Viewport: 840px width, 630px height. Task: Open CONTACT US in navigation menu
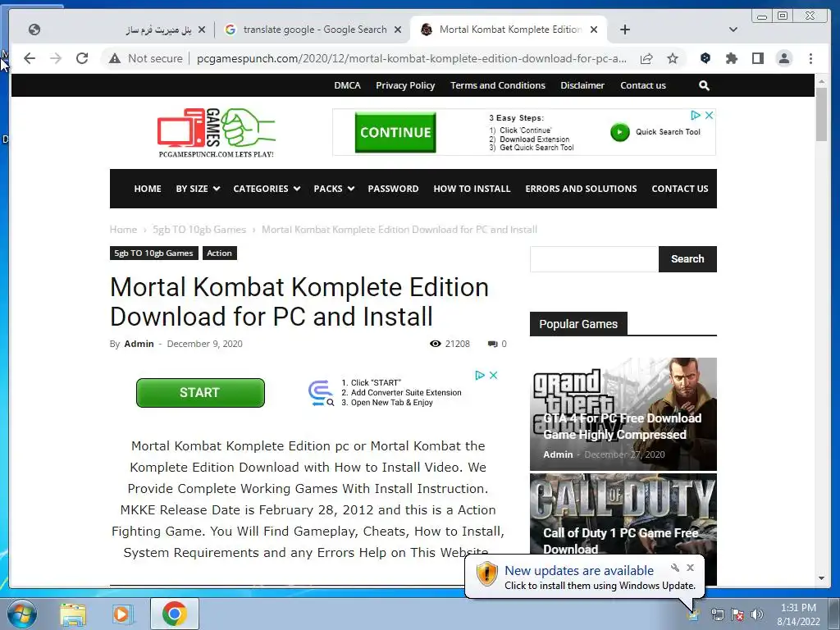[680, 189]
